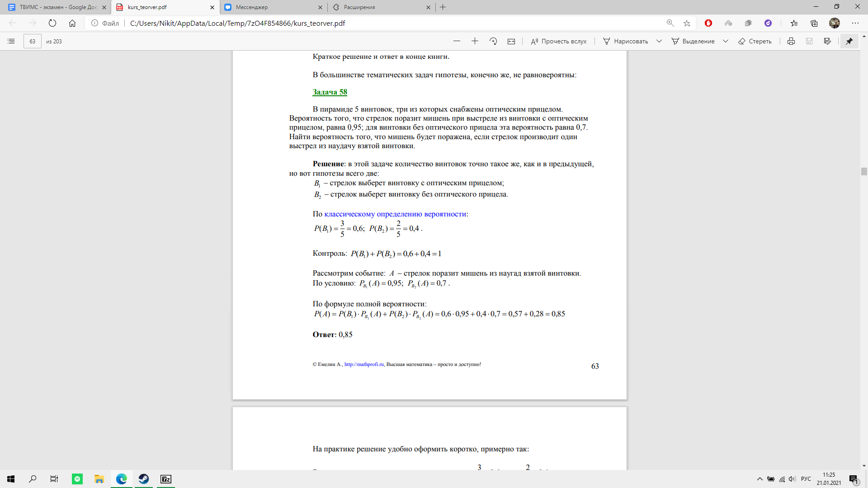The height and width of the screenshot is (488, 868).
Task: Show site info icon next to Файл
Action: [x=94, y=23]
